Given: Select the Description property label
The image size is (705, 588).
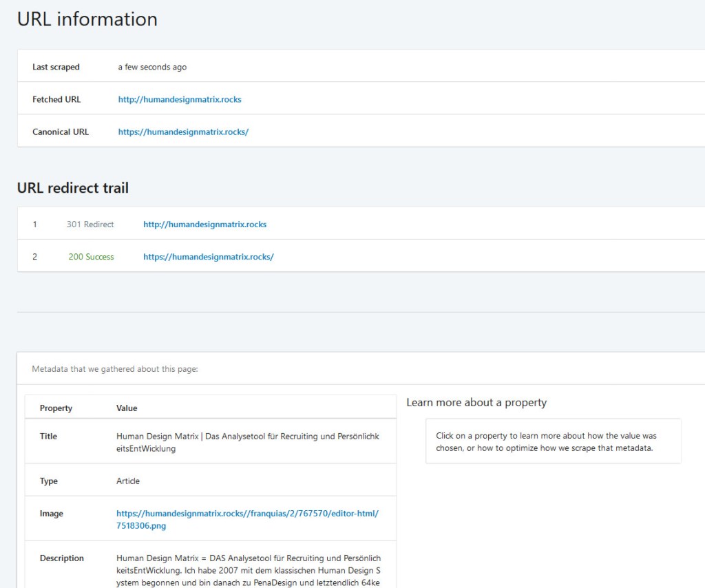Looking at the screenshot, I should tap(61, 558).
